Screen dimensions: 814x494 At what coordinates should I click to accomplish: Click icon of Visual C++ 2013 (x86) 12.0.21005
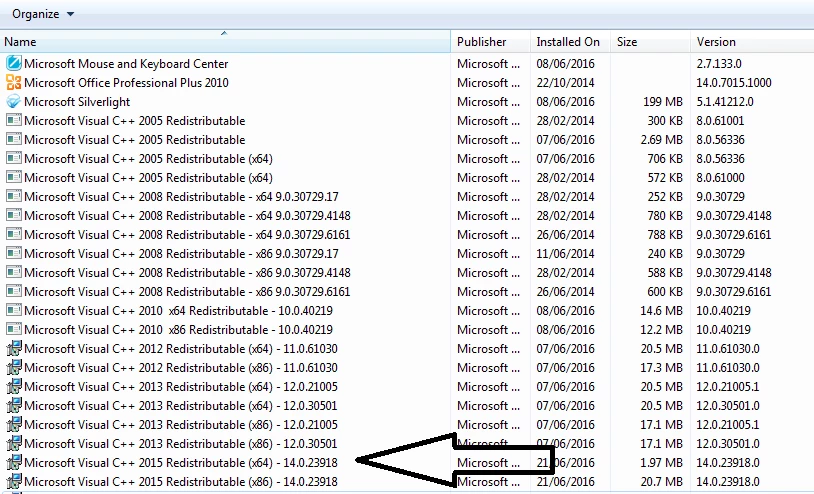pyautogui.click(x=13, y=424)
